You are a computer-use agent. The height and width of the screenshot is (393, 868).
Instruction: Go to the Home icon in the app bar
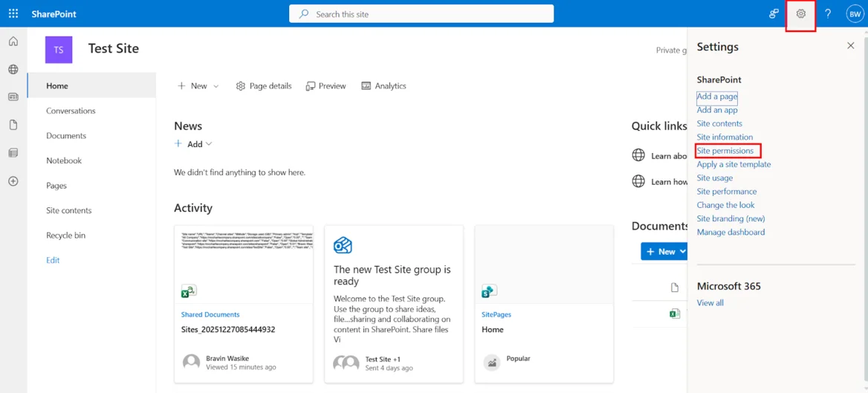(13, 41)
